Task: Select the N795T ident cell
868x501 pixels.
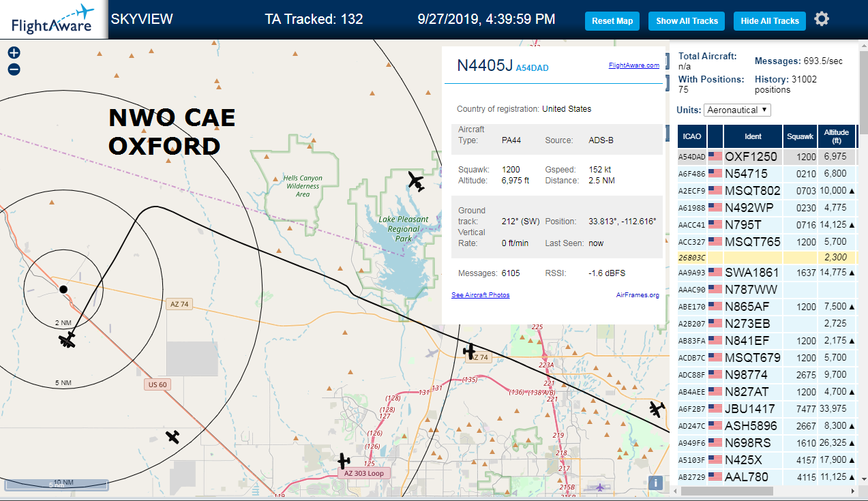Action: [753, 224]
